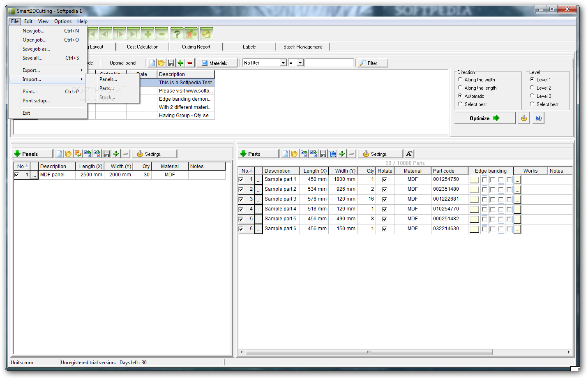Uncheck row checkbox for Sample part 3
This screenshot has height=379, width=588.
pos(241,199)
